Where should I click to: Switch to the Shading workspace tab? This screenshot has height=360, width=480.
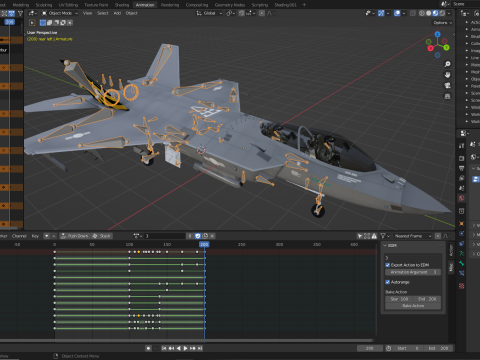(x=122, y=5)
